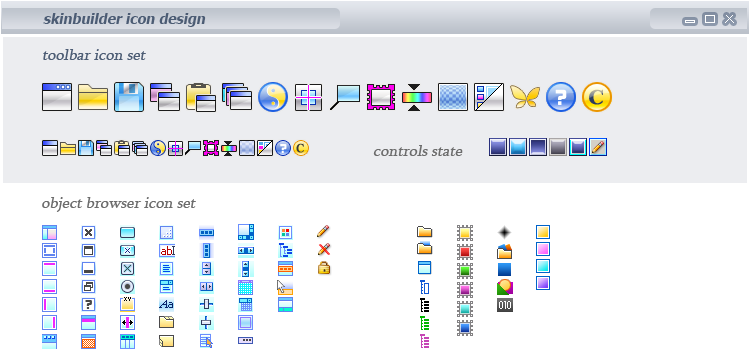The height and width of the screenshot is (364, 750).
Task: Click the red abI text field icon
Action: [x=167, y=250]
